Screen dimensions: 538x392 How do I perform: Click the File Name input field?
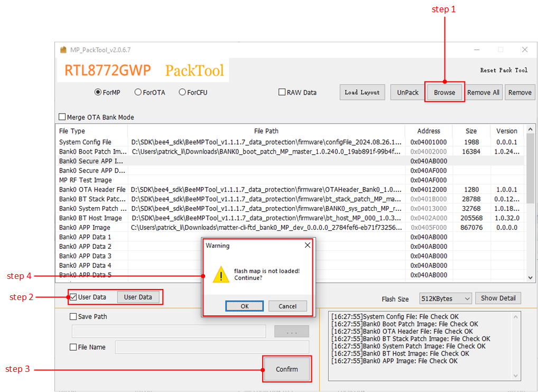point(212,347)
